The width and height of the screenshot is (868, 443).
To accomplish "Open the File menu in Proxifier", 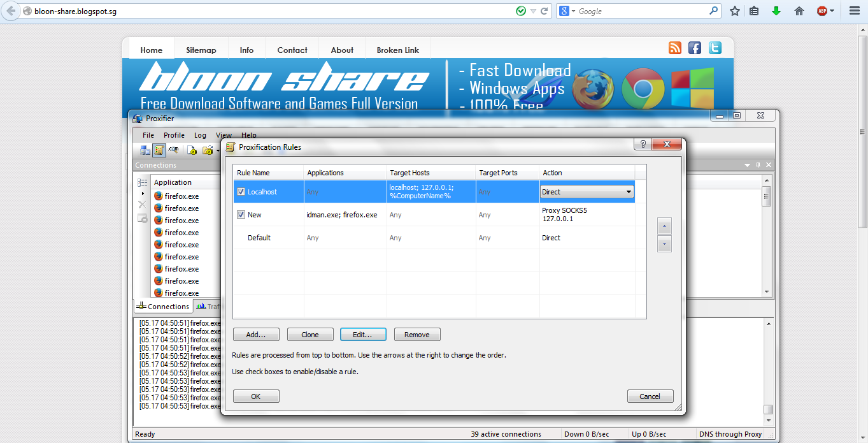I will pos(148,135).
